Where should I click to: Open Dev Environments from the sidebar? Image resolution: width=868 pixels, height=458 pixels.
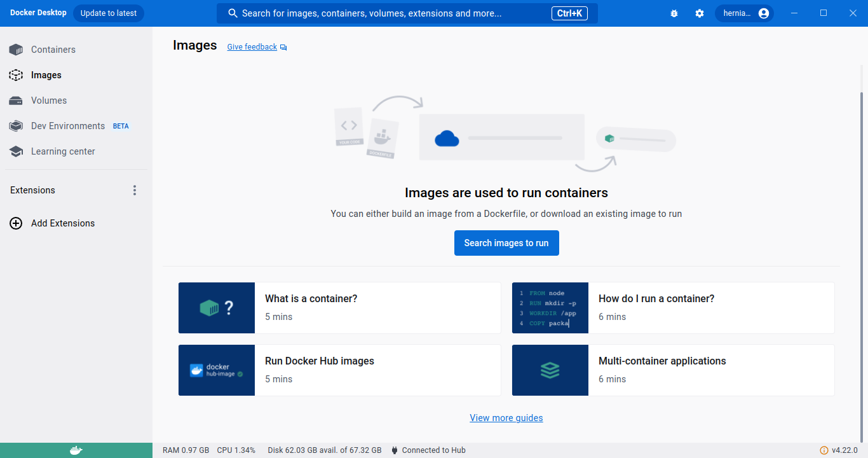(68, 125)
